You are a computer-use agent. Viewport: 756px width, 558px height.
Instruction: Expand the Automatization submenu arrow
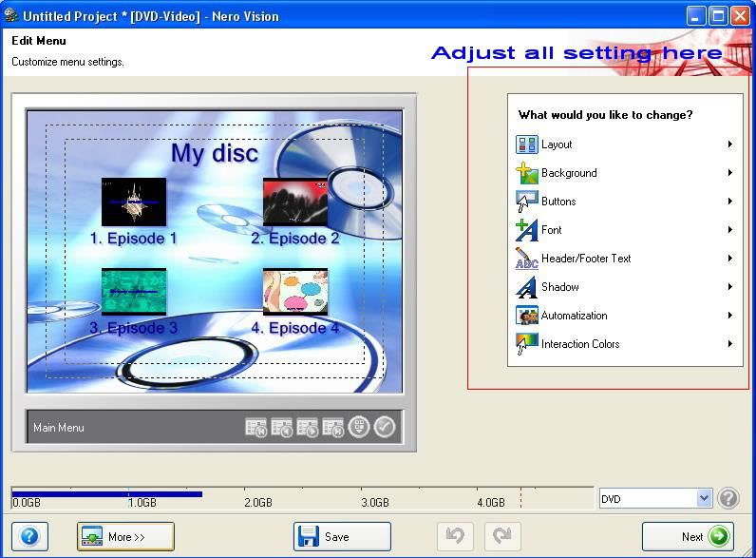[730, 316]
